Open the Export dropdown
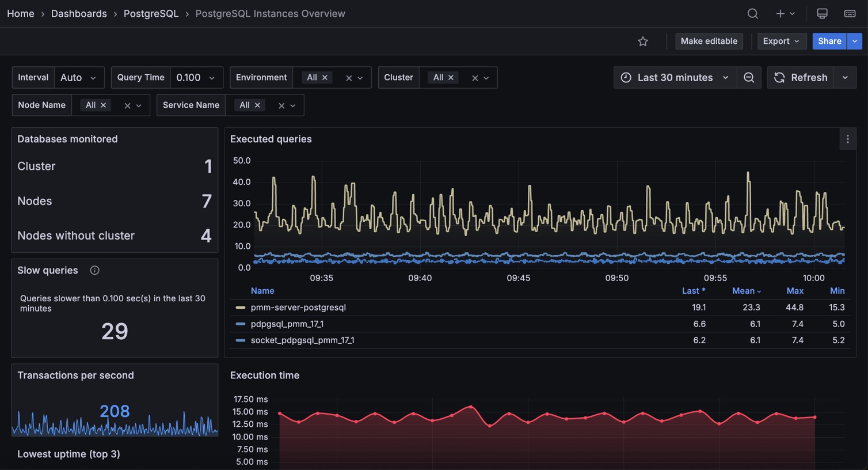868x470 pixels. point(781,41)
